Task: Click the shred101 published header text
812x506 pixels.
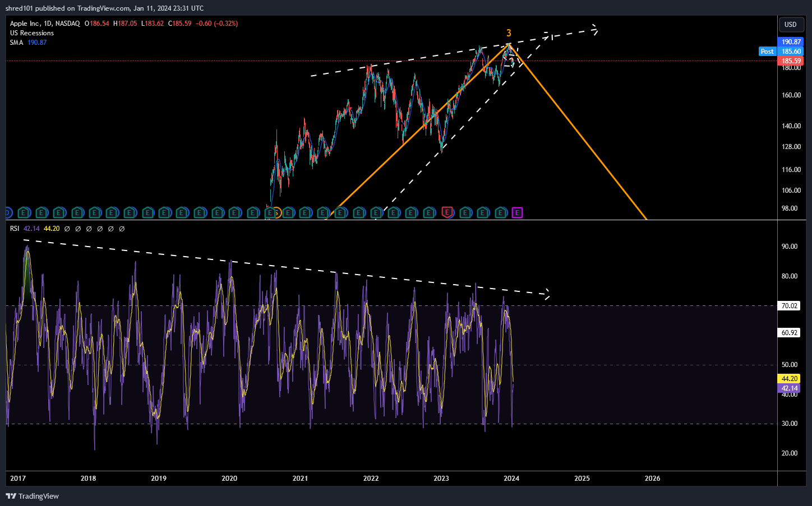Action: click(x=104, y=8)
